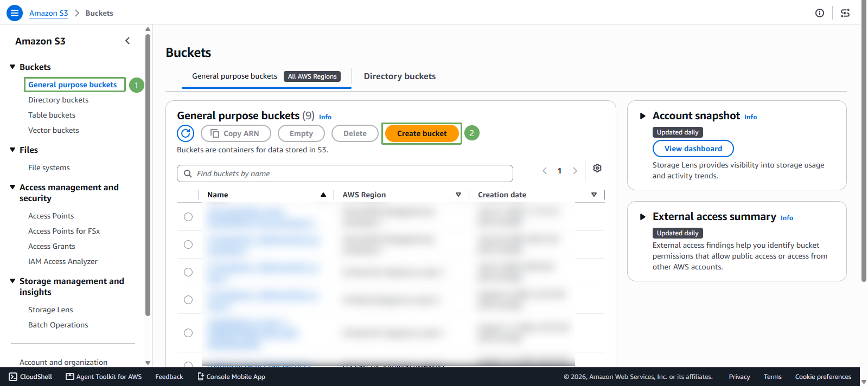Viewport: 868px width, 386px height.
Task: Select the third bucket radio button
Action: 188,272
